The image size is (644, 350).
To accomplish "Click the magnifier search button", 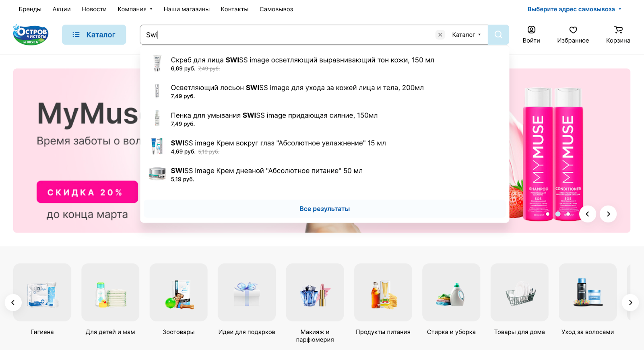I will 498,35.
